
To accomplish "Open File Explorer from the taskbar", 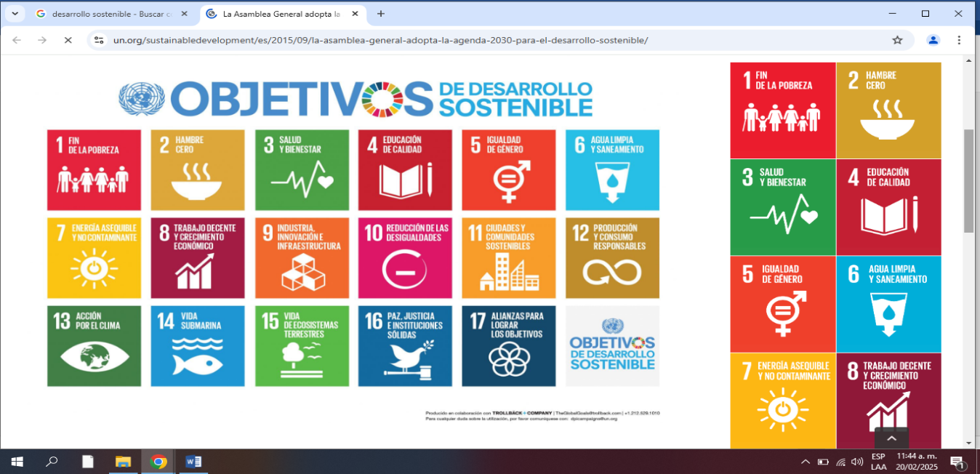I will tap(123, 462).
